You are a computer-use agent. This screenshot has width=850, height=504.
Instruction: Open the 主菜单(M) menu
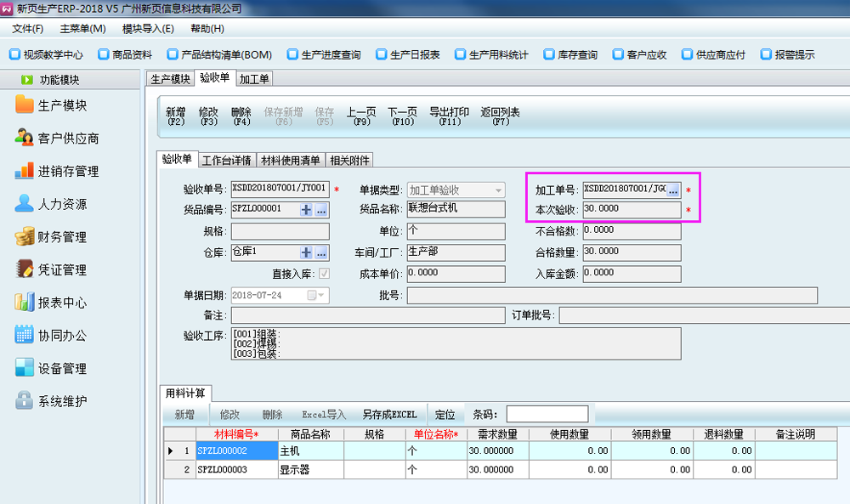point(82,28)
